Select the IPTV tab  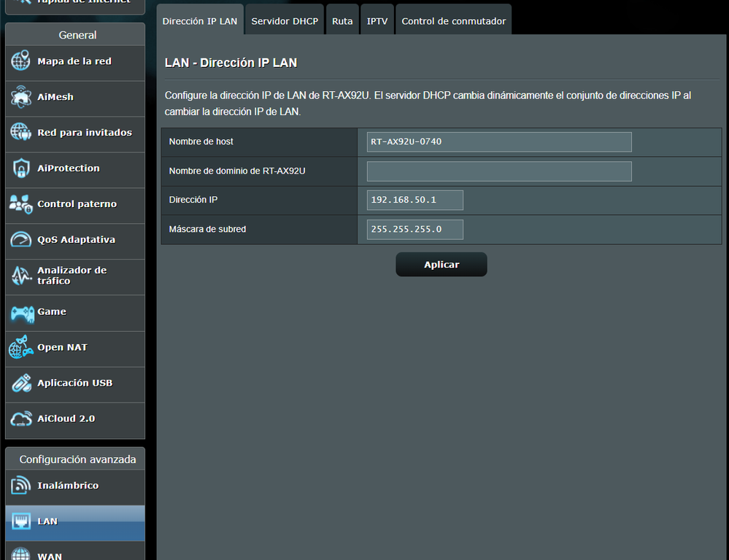[377, 21]
